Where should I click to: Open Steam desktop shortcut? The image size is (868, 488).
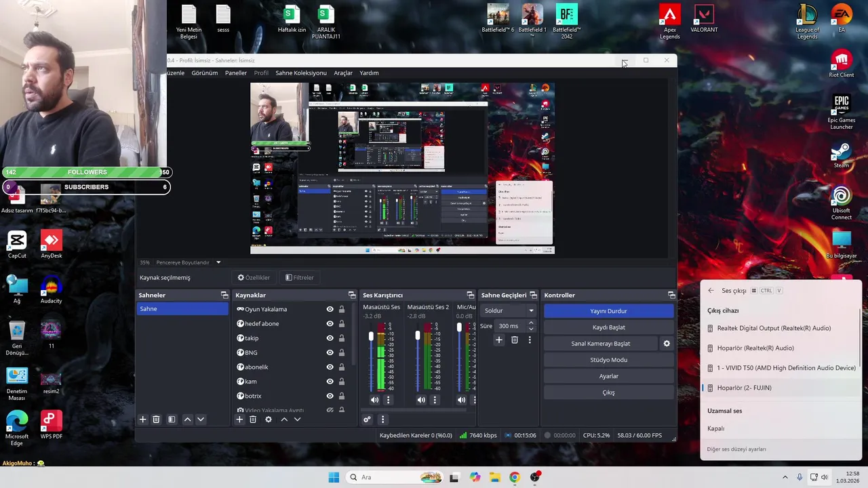[842, 156]
